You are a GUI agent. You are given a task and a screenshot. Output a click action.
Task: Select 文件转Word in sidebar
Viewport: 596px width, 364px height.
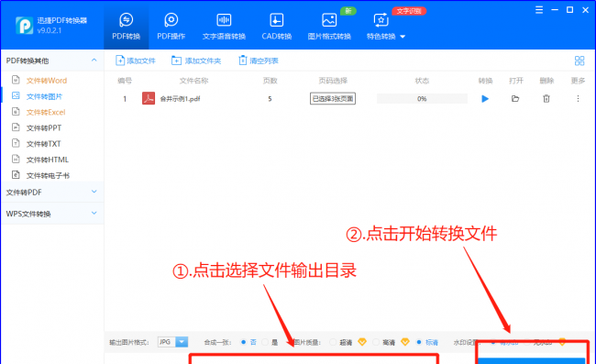point(47,81)
